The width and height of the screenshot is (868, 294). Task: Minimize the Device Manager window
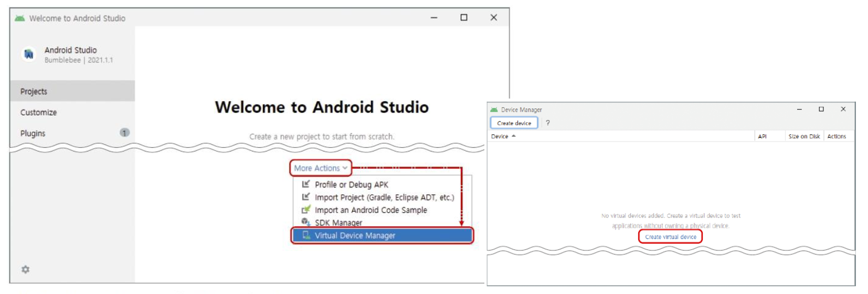tap(799, 110)
